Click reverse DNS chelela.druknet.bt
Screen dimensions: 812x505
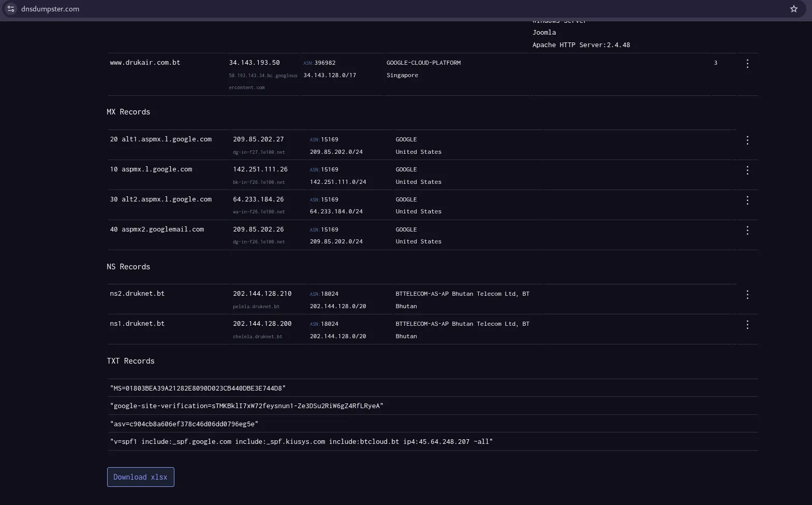(x=258, y=337)
